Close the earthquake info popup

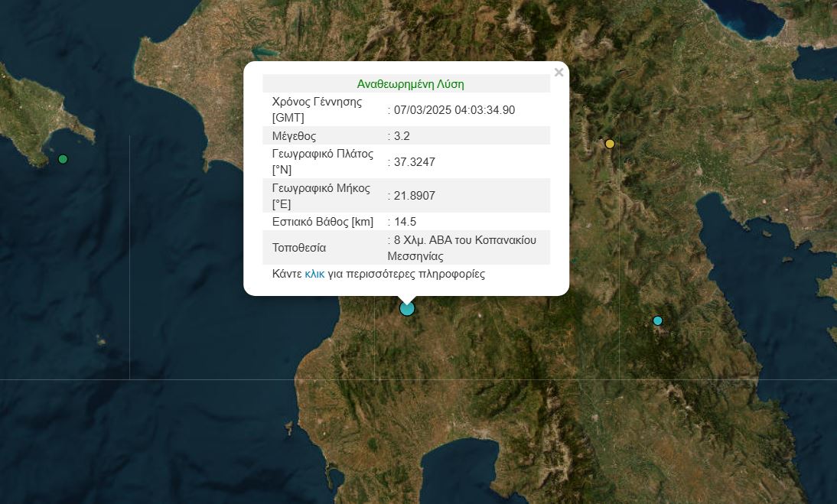click(x=559, y=73)
